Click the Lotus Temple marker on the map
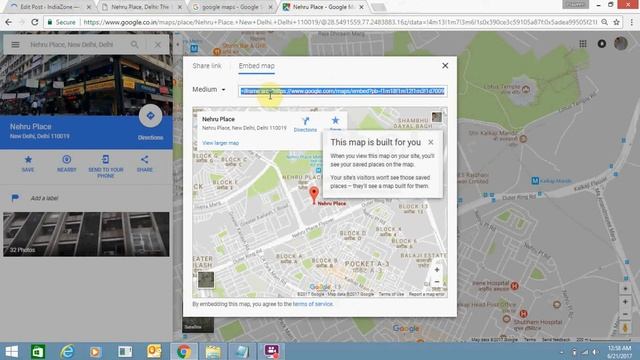640x360 pixels. click(526, 89)
